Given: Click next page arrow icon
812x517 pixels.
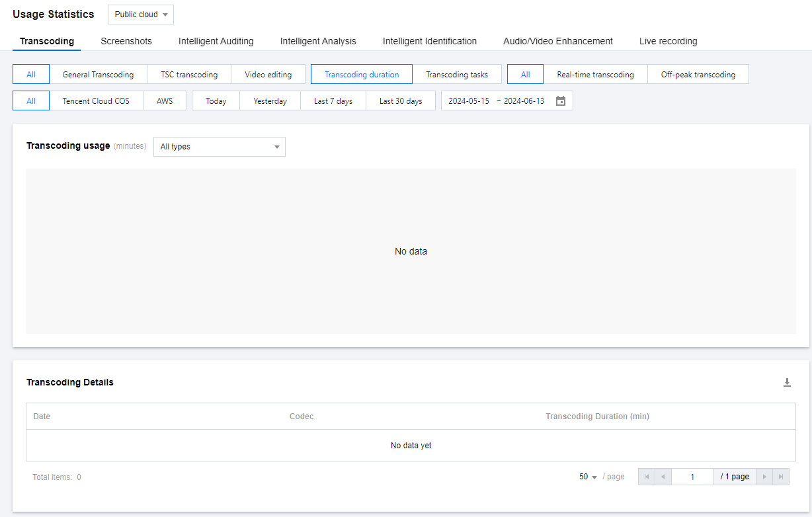Looking at the screenshot, I should pos(764,477).
